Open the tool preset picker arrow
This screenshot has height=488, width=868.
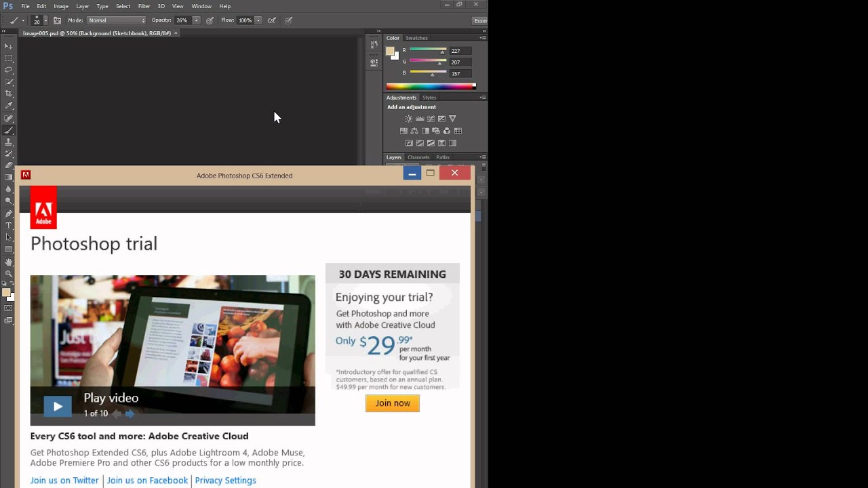[23, 20]
